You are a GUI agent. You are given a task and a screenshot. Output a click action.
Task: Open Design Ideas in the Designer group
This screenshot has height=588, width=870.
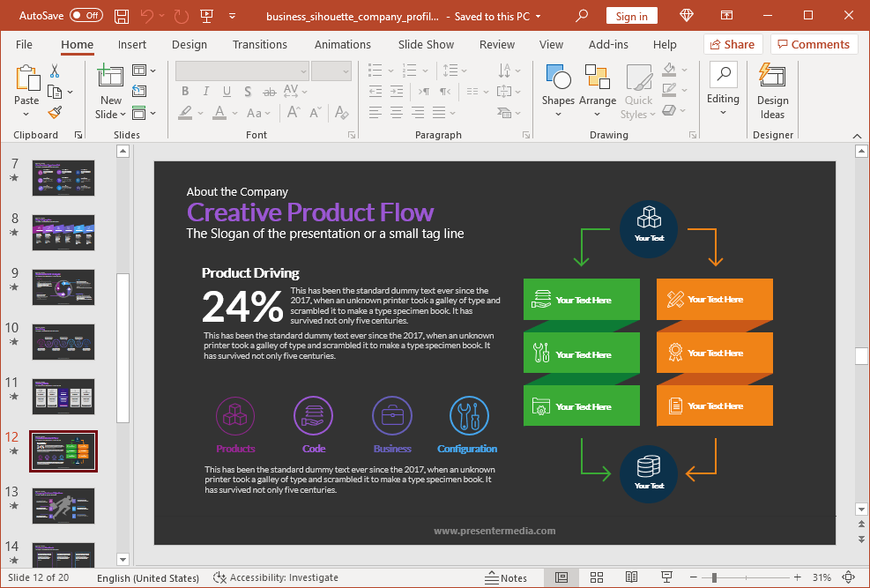772,91
